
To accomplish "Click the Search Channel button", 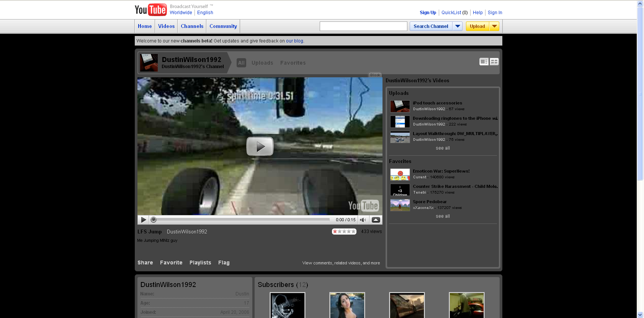I will (431, 26).
